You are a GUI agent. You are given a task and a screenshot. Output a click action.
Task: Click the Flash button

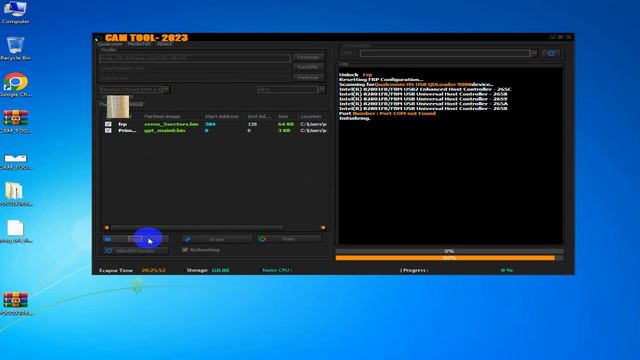click(x=289, y=239)
